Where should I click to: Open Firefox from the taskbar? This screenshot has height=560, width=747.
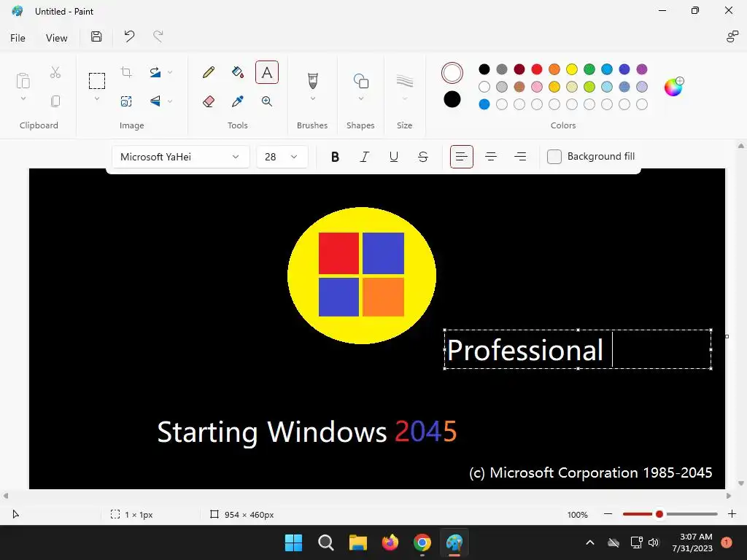click(390, 542)
